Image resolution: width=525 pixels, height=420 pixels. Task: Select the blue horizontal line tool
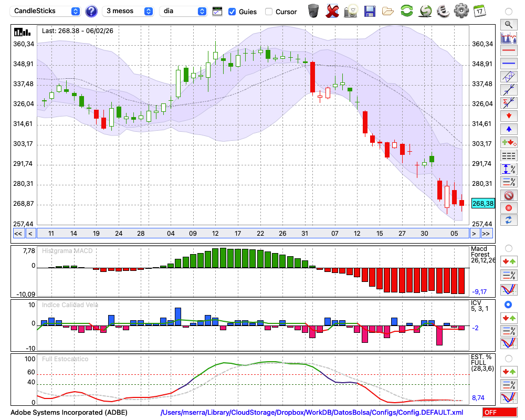point(508,64)
